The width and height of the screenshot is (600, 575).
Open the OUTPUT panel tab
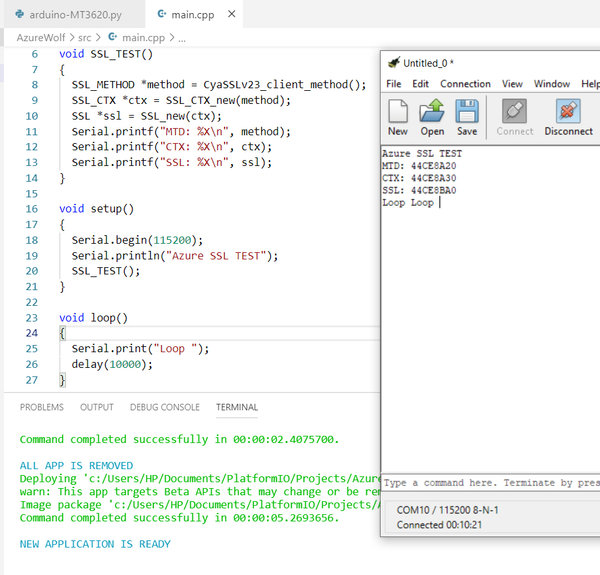click(x=97, y=407)
